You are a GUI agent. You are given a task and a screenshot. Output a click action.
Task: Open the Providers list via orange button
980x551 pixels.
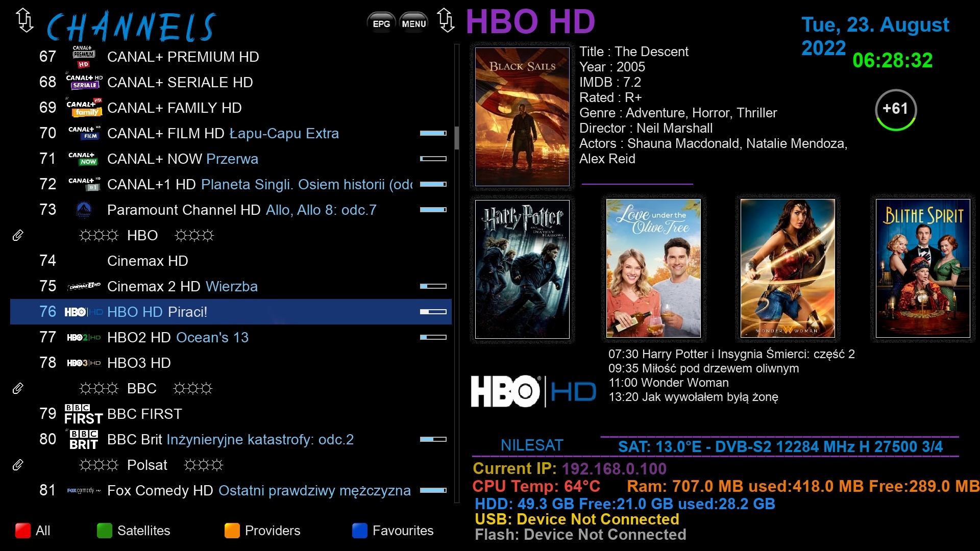[262, 531]
